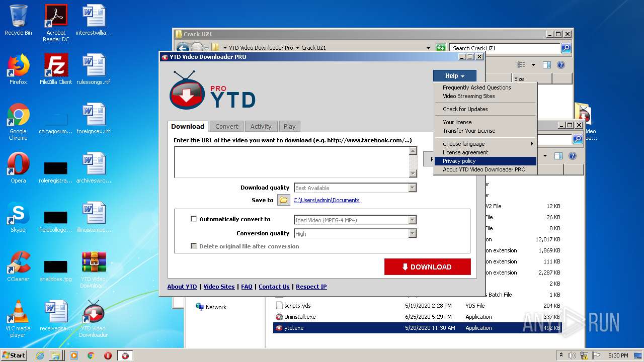
Task: Click the FAQ footer link
Action: [247, 287]
